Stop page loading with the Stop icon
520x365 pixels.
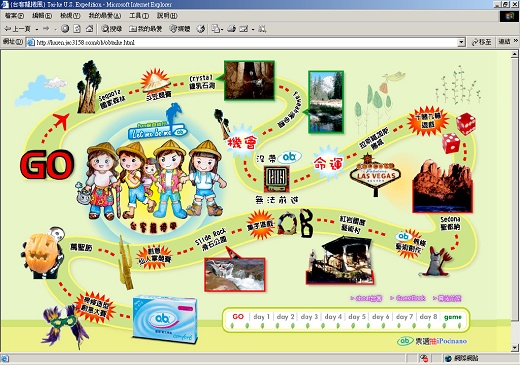point(65,29)
